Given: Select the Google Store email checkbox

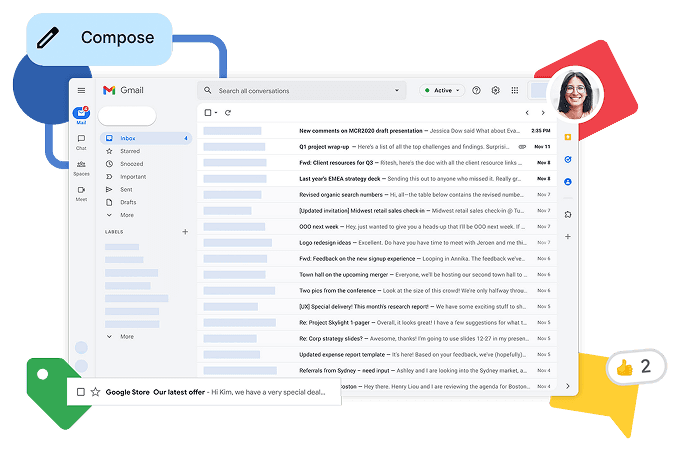Looking at the screenshot, I should point(81,392).
